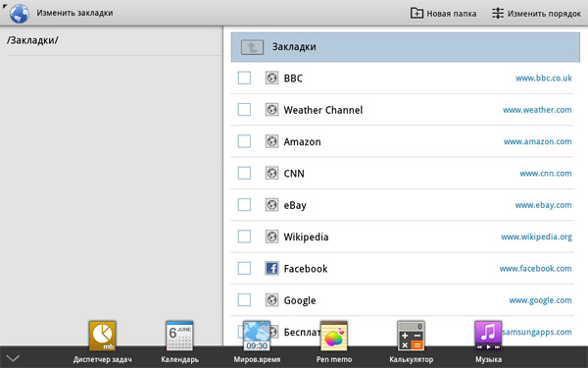The width and height of the screenshot is (588, 368).
Task: Open the Calculator app icon
Action: 411,336
